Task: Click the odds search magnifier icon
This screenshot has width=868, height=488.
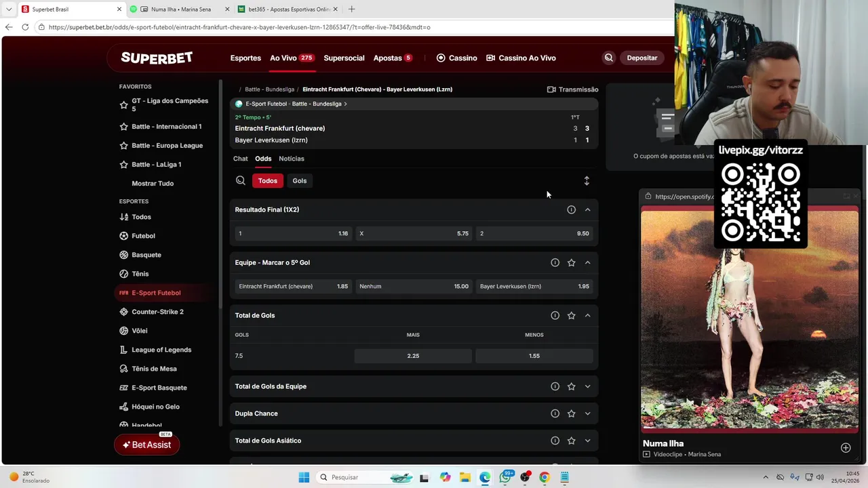Action: (x=241, y=180)
